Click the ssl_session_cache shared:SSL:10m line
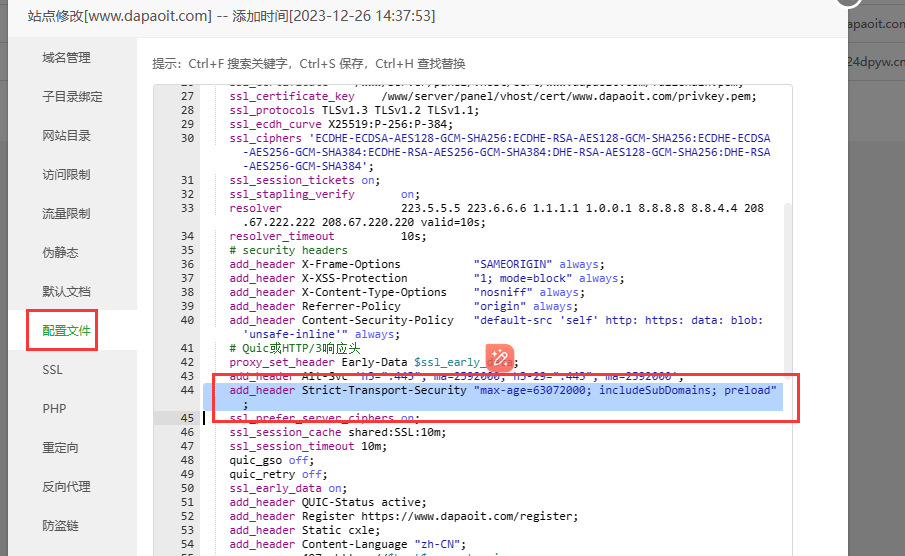This screenshot has height=556, width=905. point(338,432)
